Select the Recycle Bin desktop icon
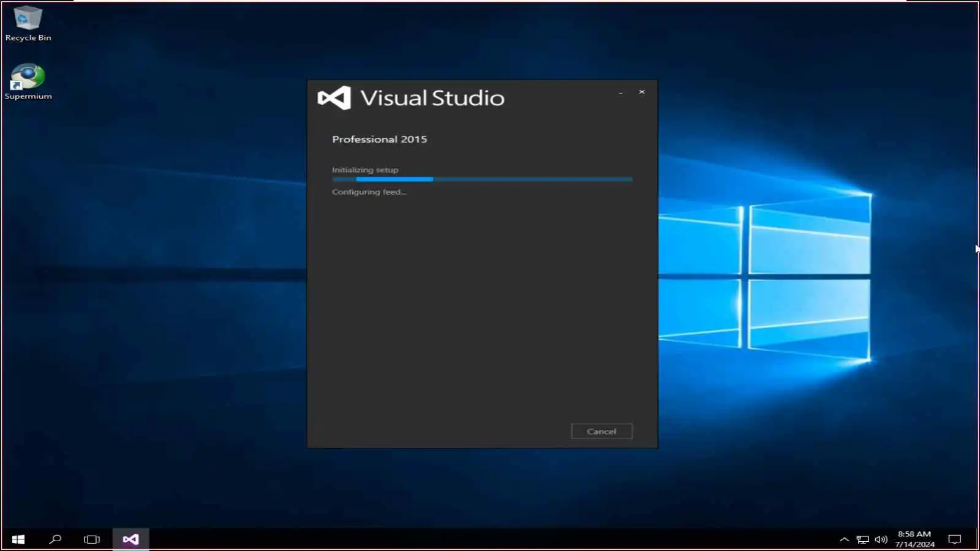This screenshot has width=980, height=551. (x=28, y=23)
